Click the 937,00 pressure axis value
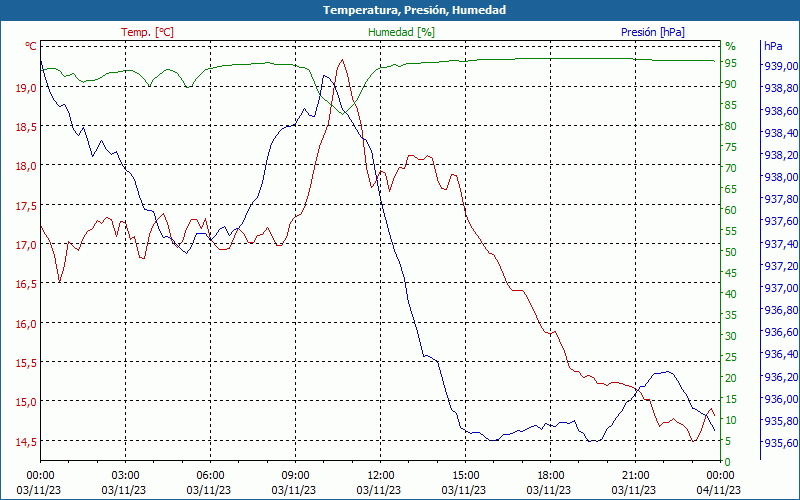This screenshot has width=800, height=500. pos(781,288)
